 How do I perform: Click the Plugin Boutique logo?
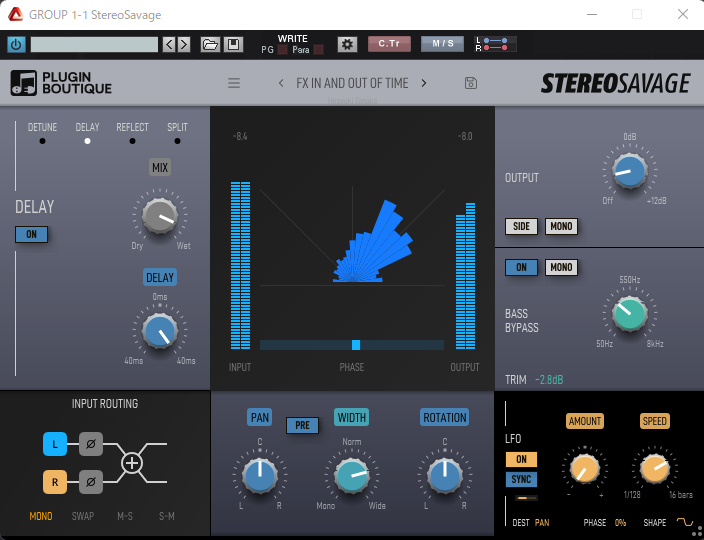click(61, 83)
